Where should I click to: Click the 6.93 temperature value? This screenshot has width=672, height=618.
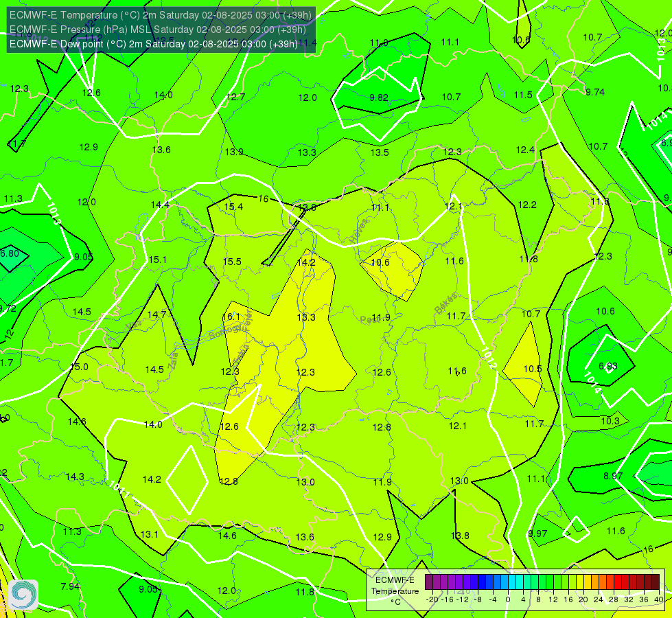[608, 366]
